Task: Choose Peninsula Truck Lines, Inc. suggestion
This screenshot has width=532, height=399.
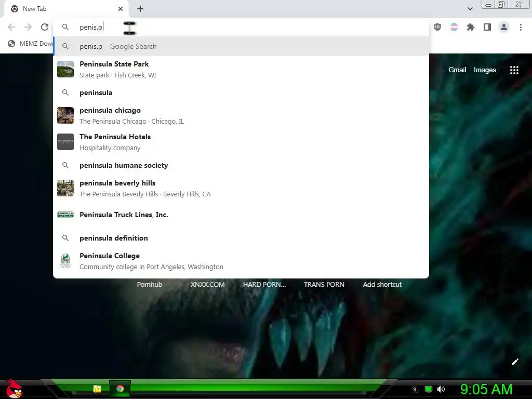Action: click(x=241, y=215)
